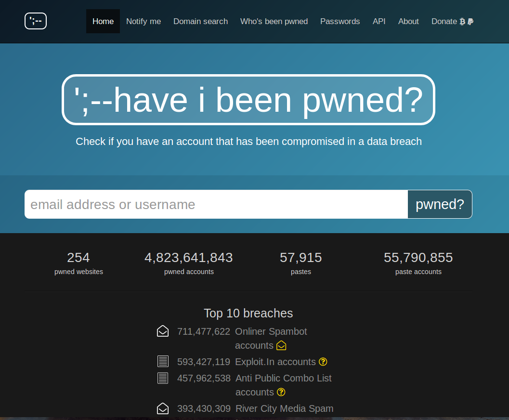Click the spam list icon beside 393,430,309
Image resolution: width=509 pixels, height=420 pixels.
coord(163,408)
